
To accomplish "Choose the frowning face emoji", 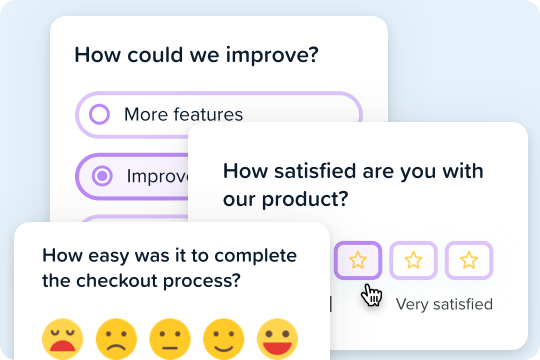I will [116, 339].
